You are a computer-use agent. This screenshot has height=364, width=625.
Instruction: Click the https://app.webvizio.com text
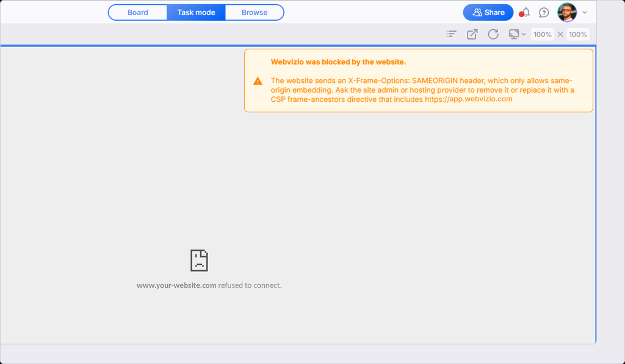coord(468,99)
